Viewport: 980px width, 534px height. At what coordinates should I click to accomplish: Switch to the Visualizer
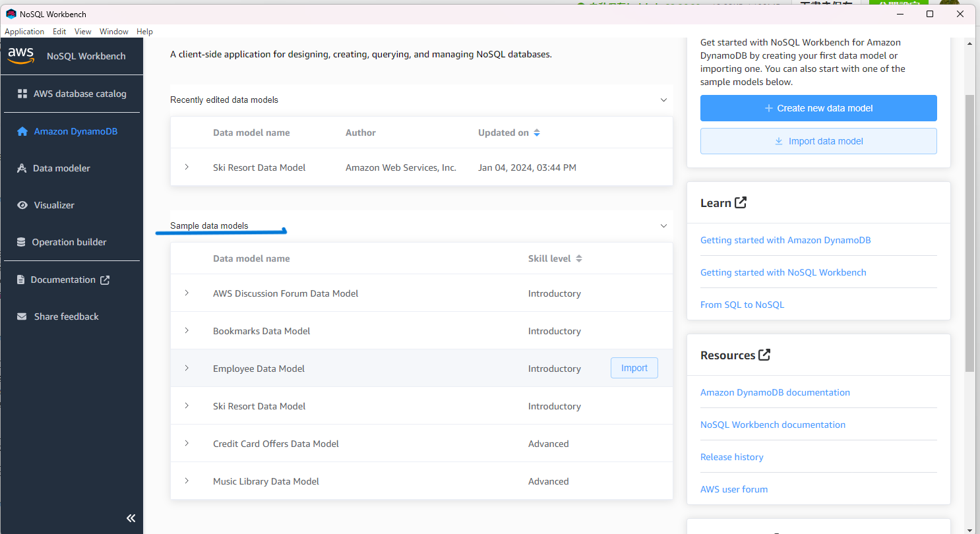pyautogui.click(x=52, y=205)
